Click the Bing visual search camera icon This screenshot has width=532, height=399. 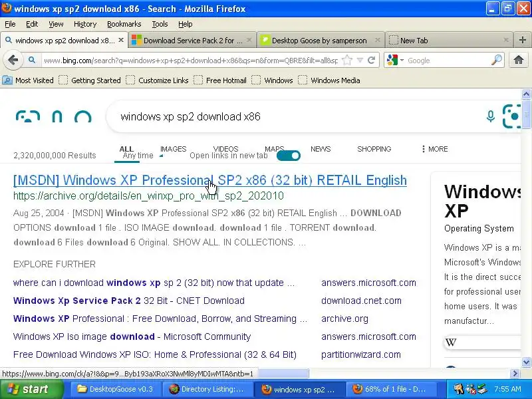(x=511, y=116)
